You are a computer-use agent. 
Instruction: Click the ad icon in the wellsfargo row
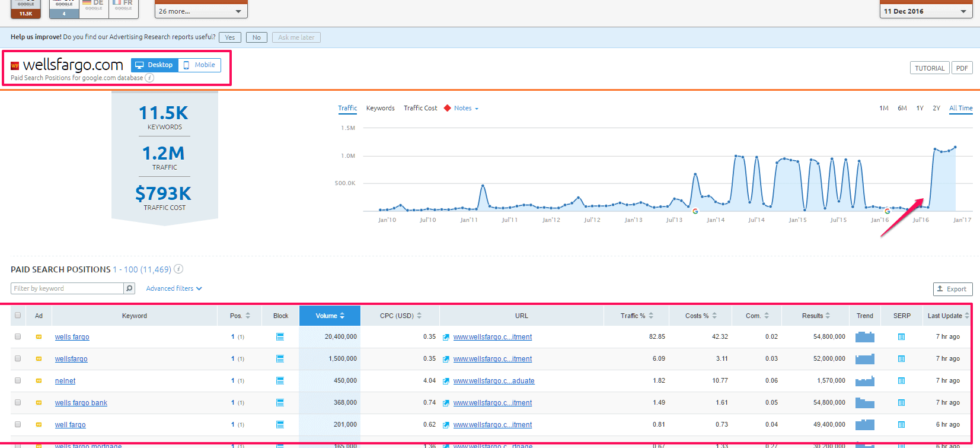[39, 359]
